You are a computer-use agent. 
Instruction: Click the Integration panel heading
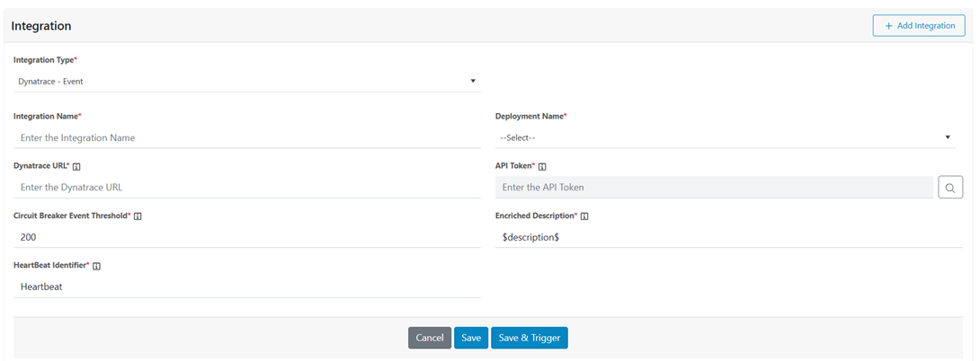[41, 26]
